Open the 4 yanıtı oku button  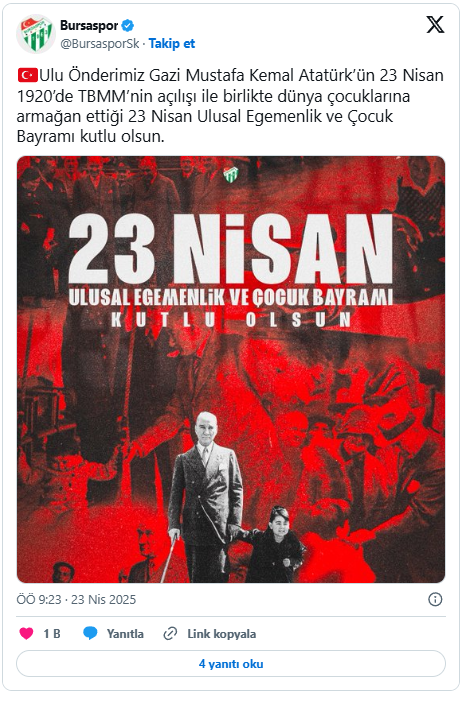click(x=231, y=664)
